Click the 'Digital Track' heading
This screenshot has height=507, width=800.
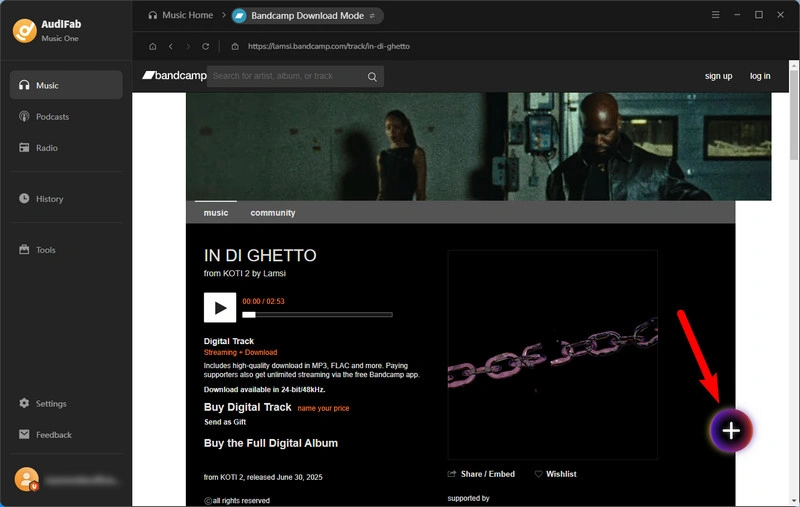click(229, 341)
